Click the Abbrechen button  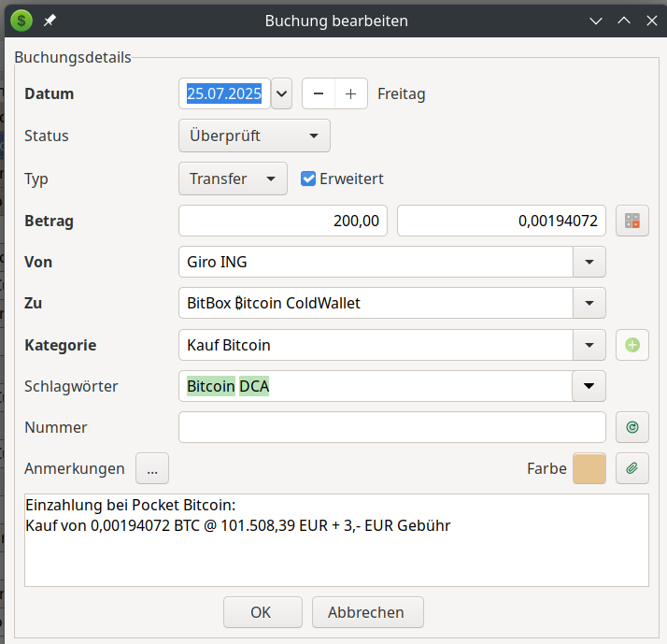368,612
